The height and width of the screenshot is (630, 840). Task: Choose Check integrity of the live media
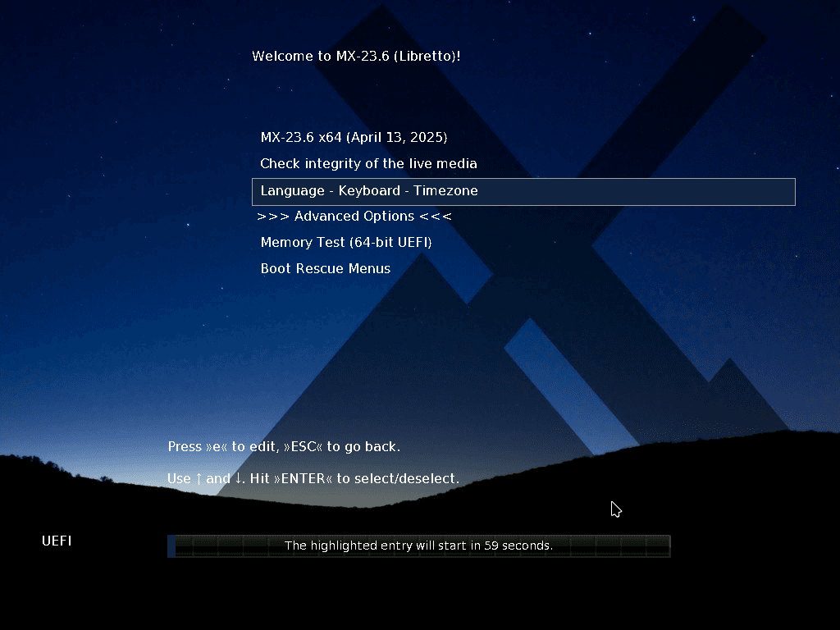(x=368, y=164)
